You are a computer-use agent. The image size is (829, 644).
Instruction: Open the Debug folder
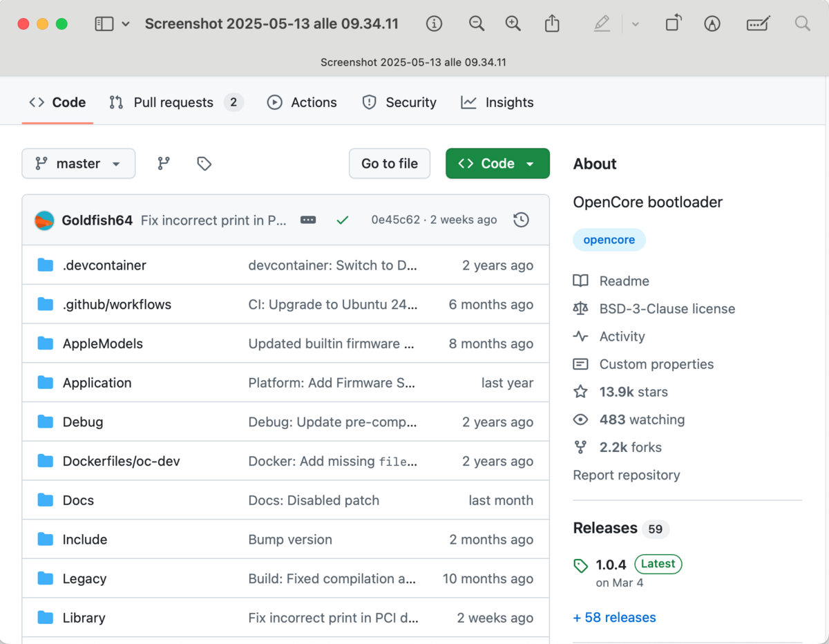[83, 422]
